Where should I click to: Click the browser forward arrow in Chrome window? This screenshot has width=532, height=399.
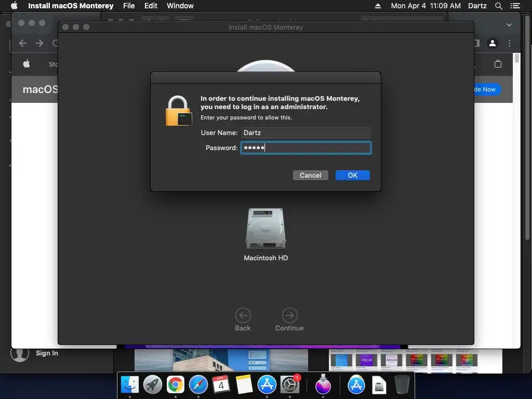coord(39,43)
